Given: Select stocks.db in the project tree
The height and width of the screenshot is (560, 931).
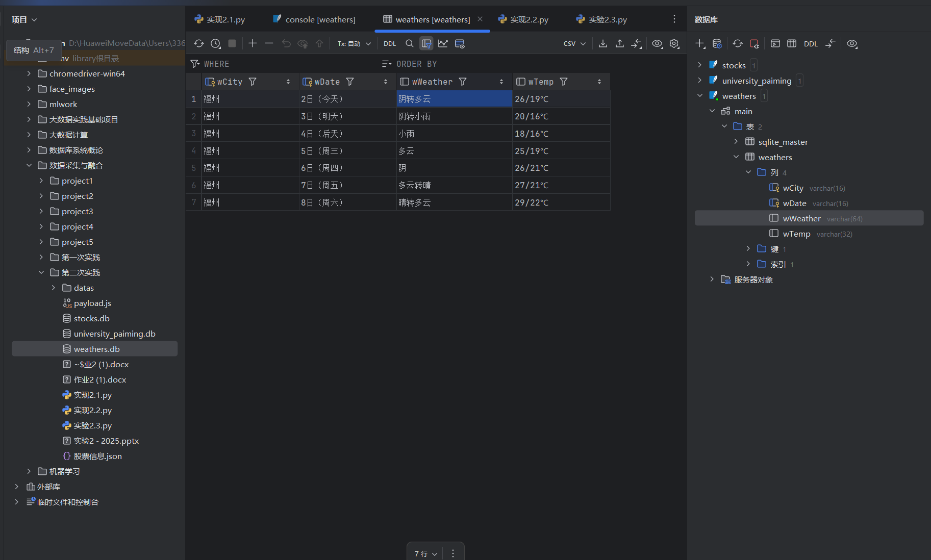Looking at the screenshot, I should pos(91,318).
